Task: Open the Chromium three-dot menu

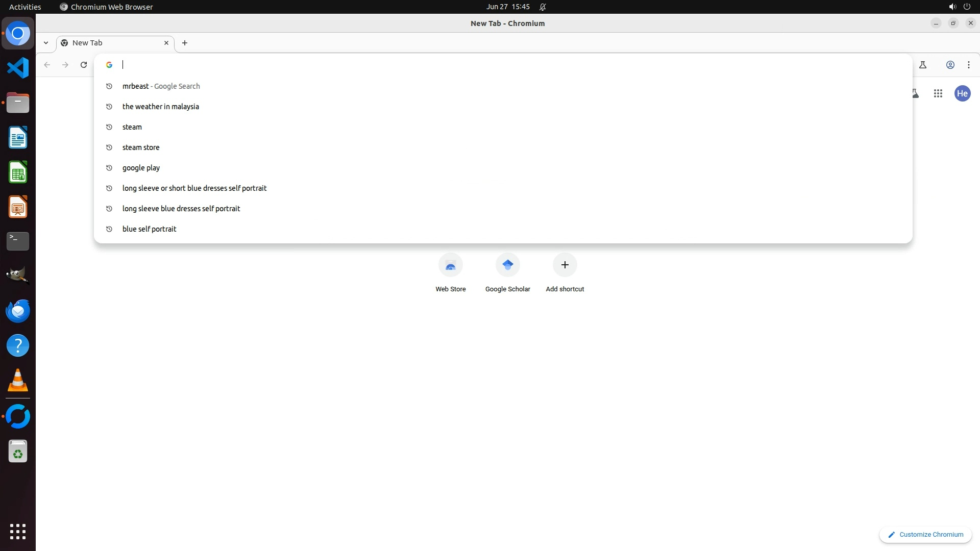Action: click(968, 65)
